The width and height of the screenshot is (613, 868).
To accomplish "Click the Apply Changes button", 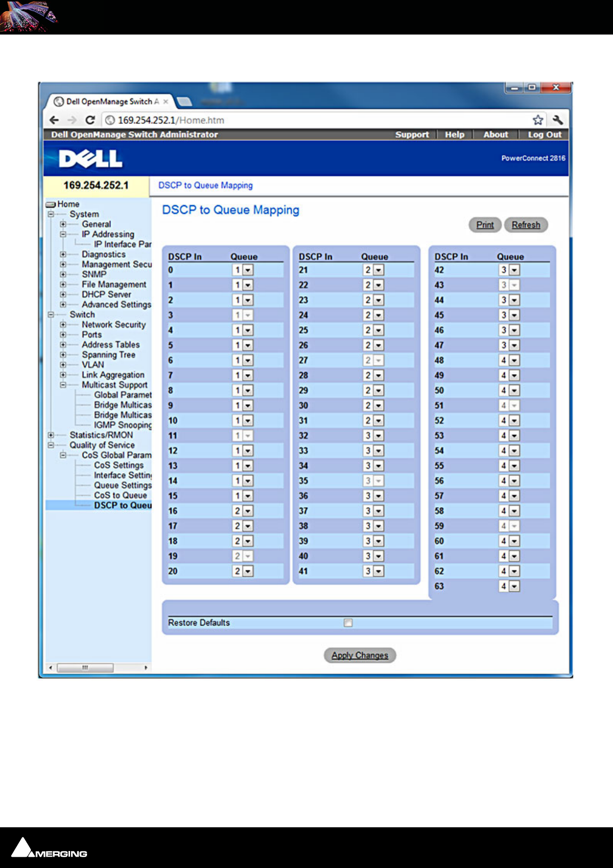I will coord(360,655).
